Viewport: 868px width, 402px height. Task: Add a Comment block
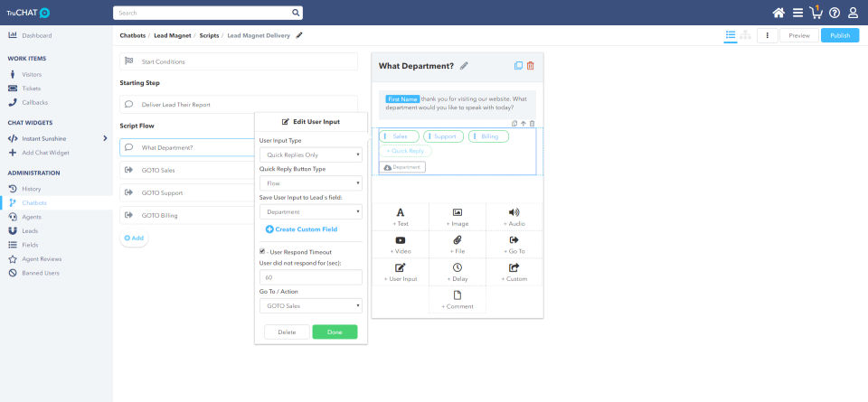point(458,299)
